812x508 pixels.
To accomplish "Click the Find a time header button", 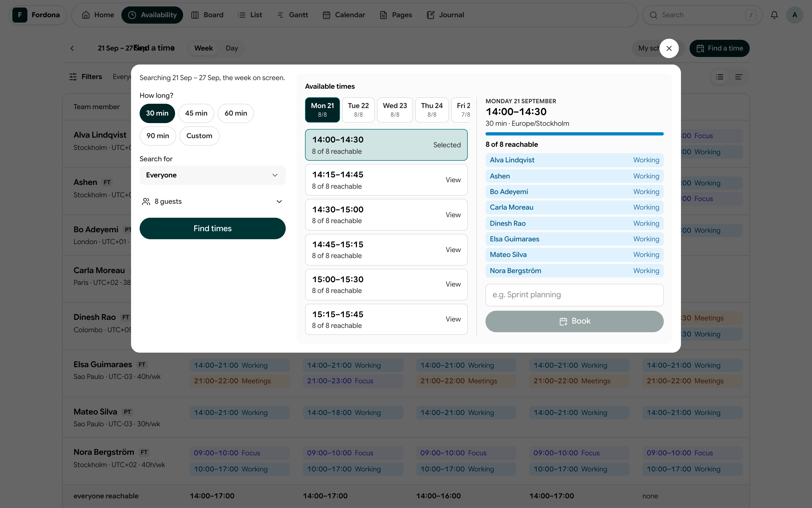I will (719, 48).
